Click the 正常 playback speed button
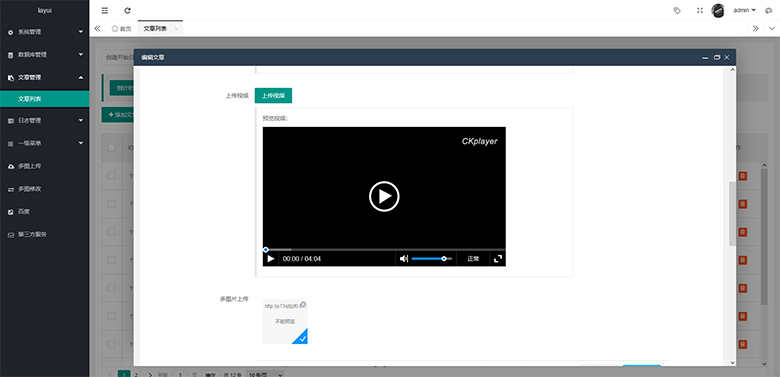 point(473,259)
